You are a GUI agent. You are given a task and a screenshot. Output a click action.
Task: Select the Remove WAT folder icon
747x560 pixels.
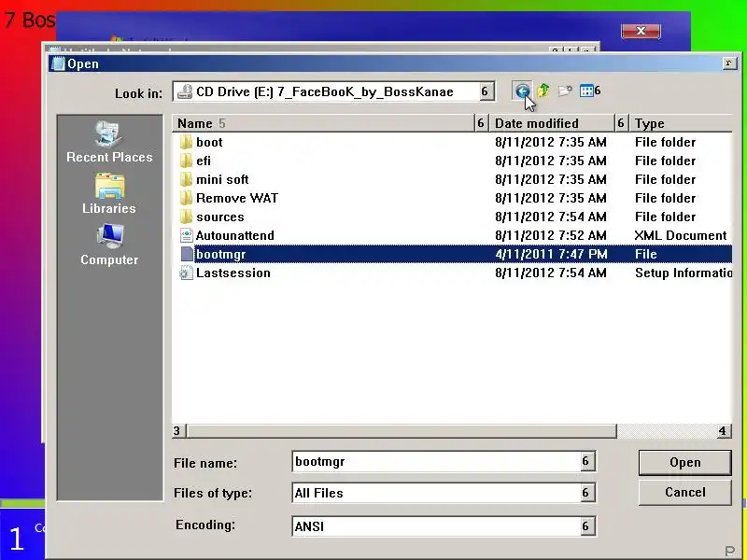tap(186, 198)
